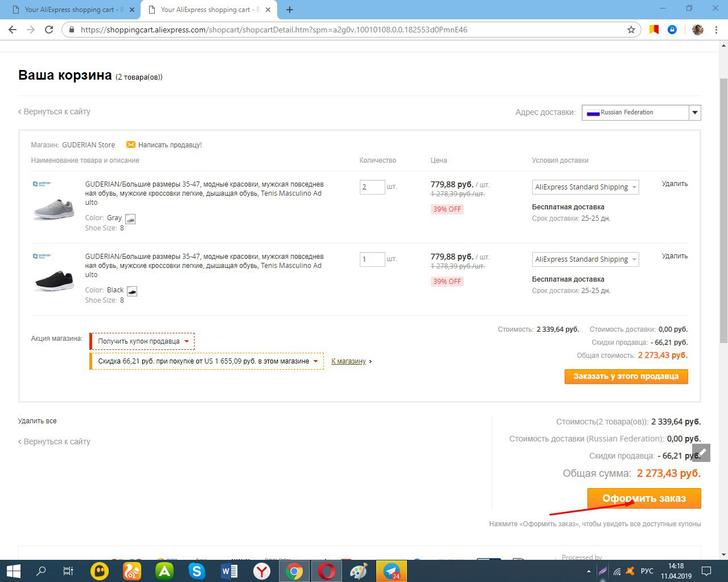Open the К магазину link
This screenshot has width=728, height=582.
[348, 361]
